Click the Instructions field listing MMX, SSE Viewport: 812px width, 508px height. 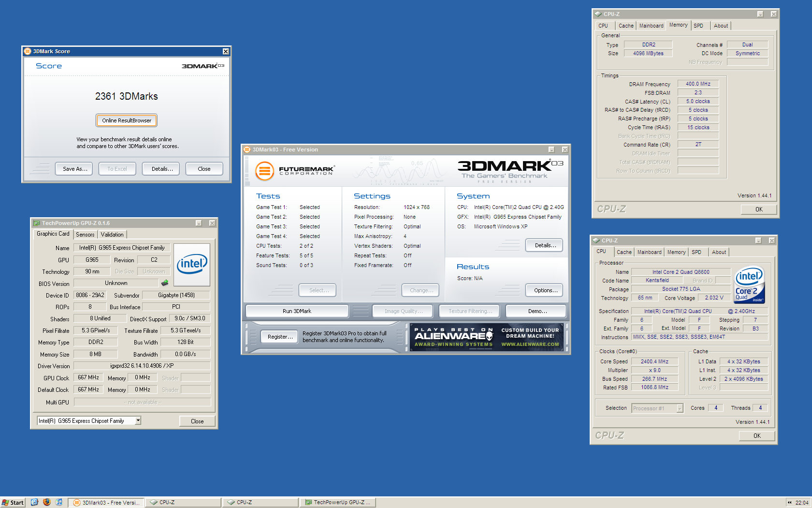point(699,337)
